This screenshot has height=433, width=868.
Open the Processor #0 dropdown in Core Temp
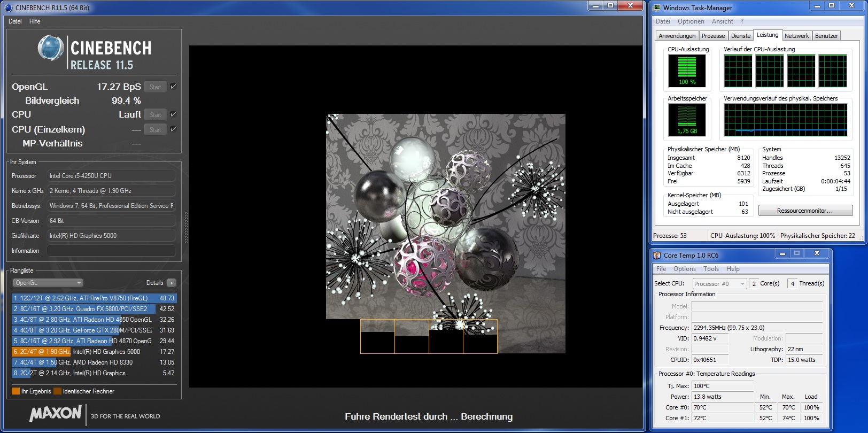pyautogui.click(x=719, y=284)
